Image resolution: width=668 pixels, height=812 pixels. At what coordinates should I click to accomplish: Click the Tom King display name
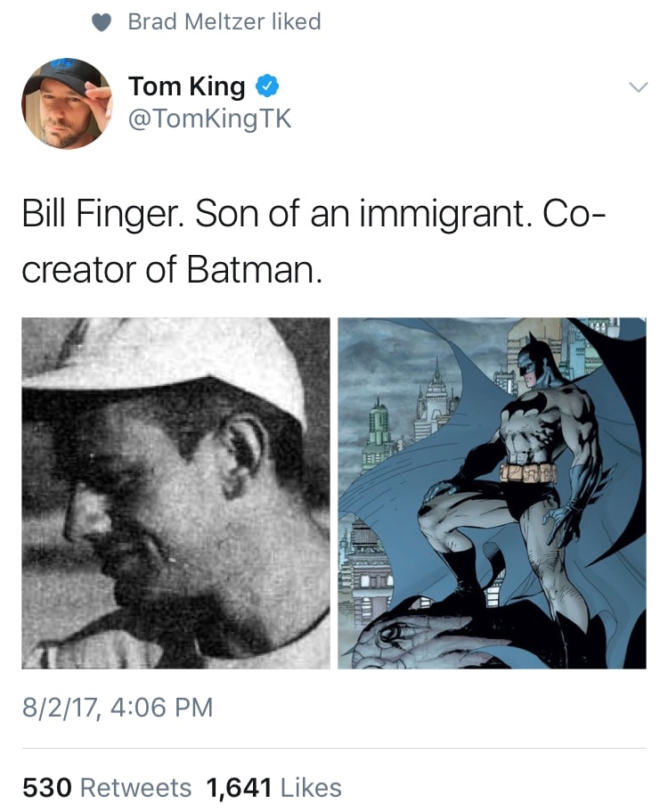(x=186, y=86)
